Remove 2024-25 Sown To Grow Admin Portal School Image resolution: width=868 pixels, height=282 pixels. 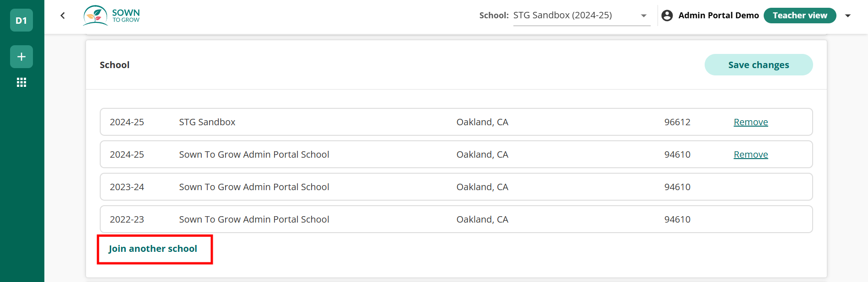[x=751, y=154]
